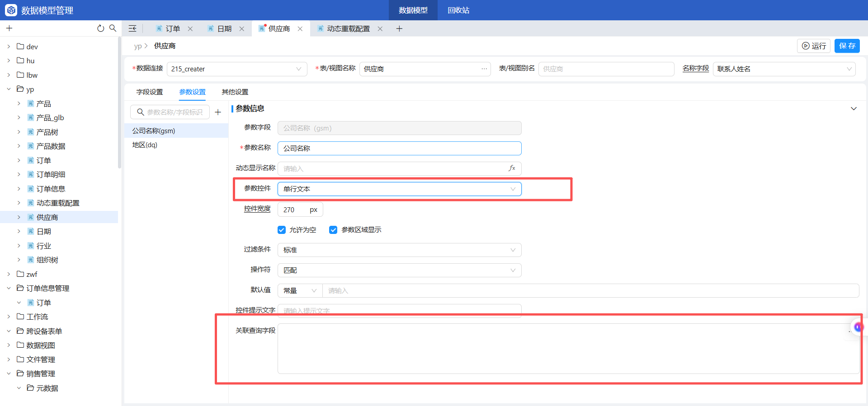Select the 参数设置 tab
This screenshot has height=406, width=868.
click(x=192, y=92)
